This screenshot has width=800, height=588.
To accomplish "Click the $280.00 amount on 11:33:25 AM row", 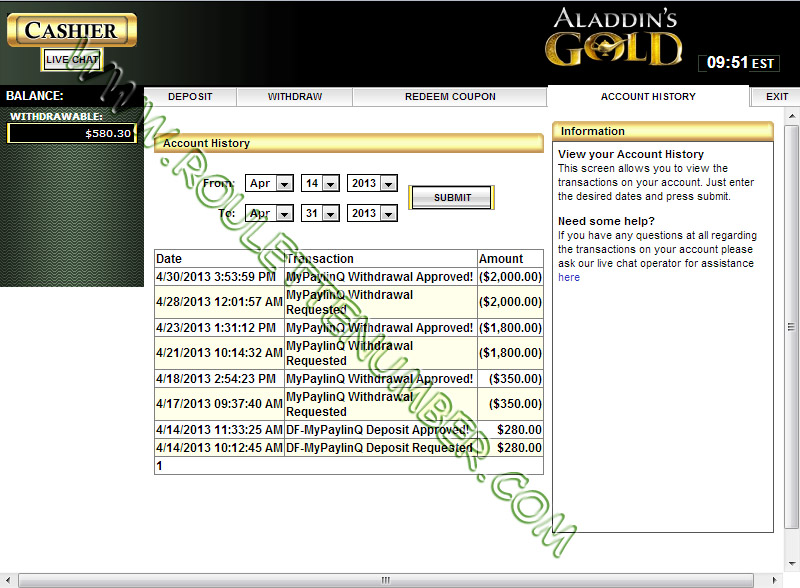I will click(510, 430).
